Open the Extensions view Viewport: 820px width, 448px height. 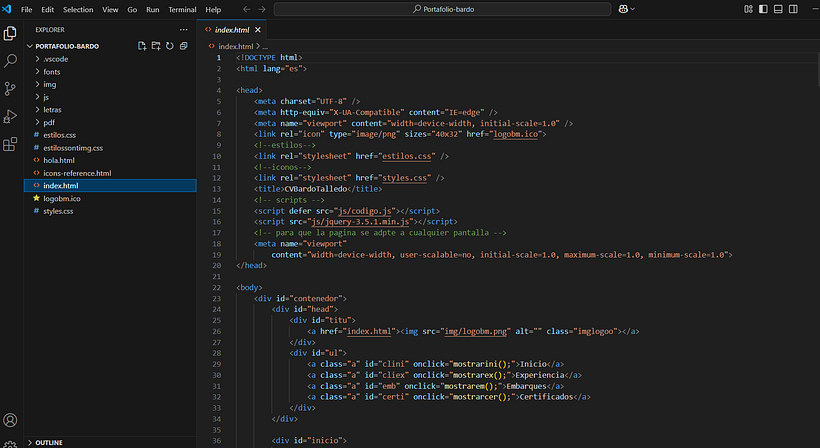(x=10, y=144)
